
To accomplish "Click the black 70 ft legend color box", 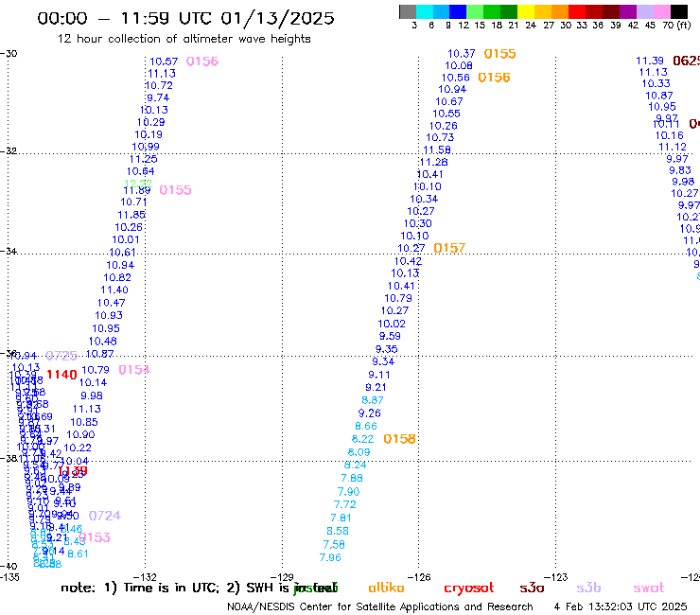I will coord(678,11).
